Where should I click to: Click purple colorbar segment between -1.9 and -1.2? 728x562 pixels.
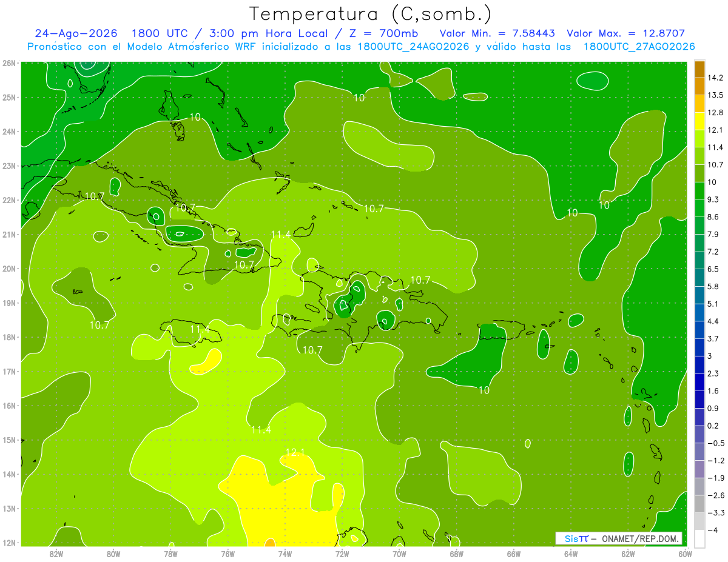(x=699, y=469)
